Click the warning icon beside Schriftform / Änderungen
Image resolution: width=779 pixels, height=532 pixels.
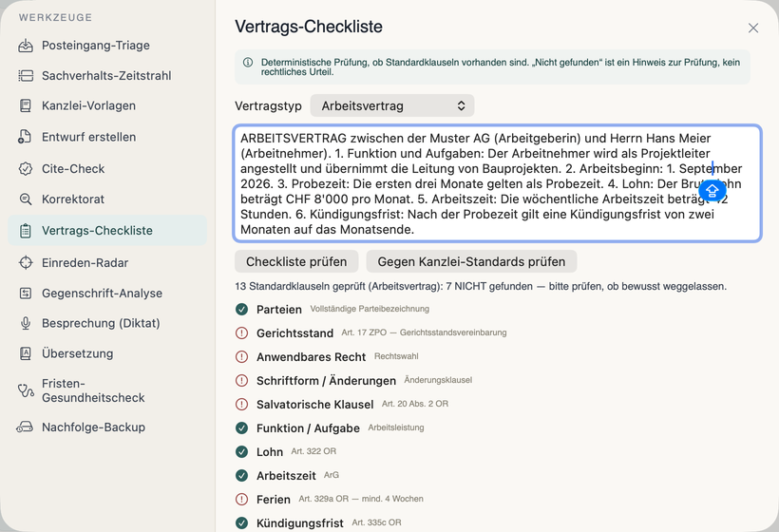242,381
